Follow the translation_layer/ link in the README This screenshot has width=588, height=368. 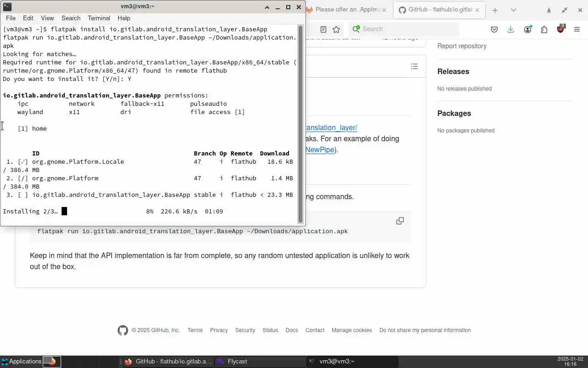click(331, 127)
